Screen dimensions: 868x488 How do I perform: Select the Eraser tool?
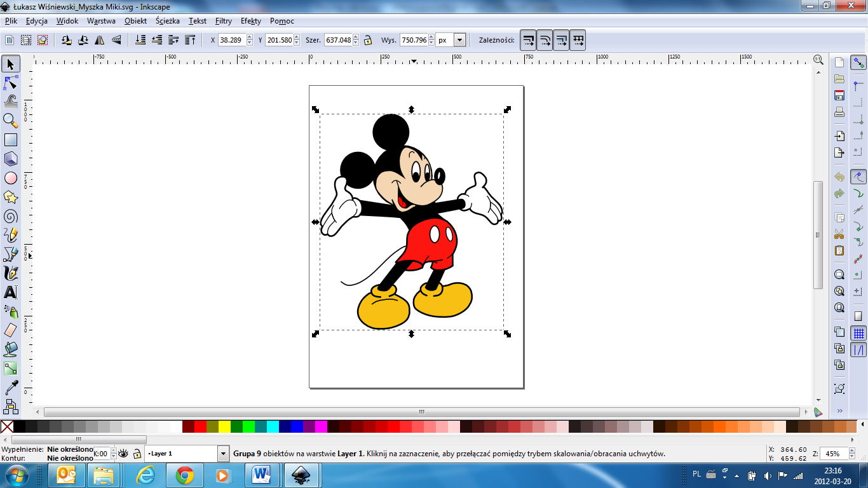coord(11,330)
